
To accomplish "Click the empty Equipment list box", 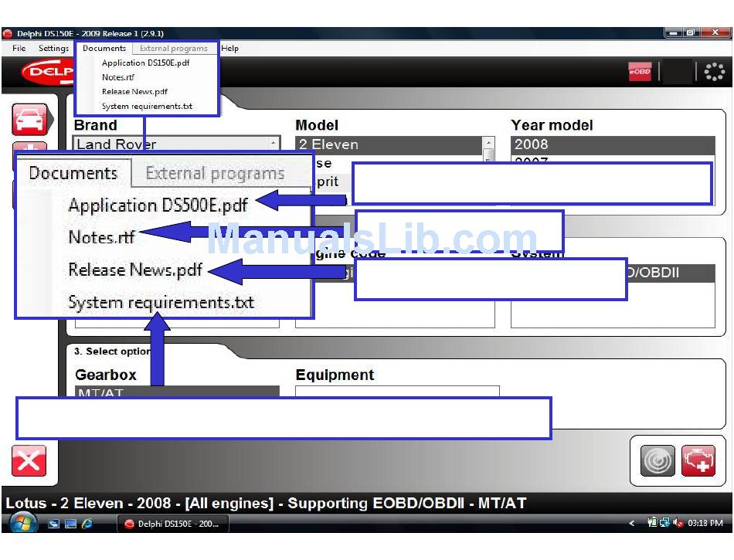I will click(x=397, y=391).
